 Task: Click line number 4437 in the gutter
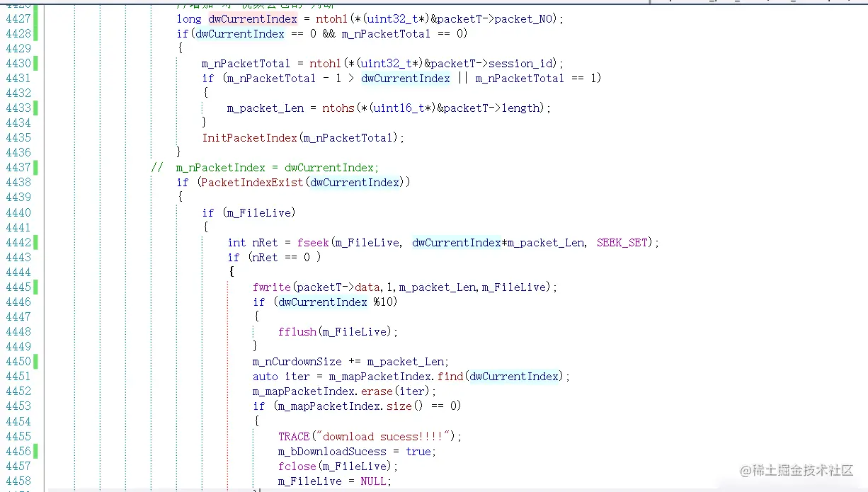18,168
